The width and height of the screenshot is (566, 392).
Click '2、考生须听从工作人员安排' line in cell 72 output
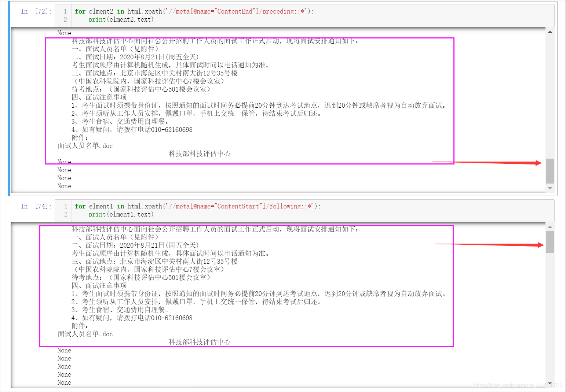pos(197,113)
